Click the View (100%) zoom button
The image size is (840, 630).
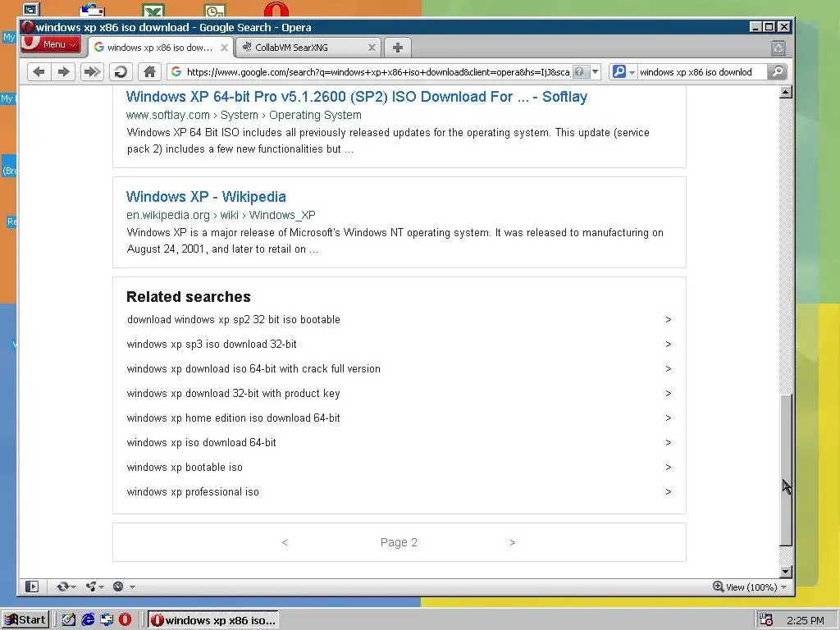click(x=744, y=587)
